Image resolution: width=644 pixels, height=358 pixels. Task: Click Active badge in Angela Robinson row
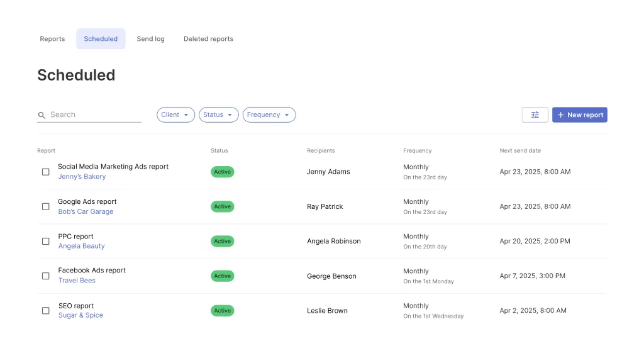tap(222, 241)
